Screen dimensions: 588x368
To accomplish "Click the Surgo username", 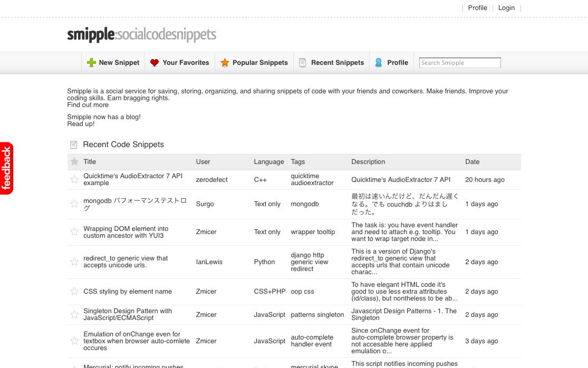I will pos(205,204).
